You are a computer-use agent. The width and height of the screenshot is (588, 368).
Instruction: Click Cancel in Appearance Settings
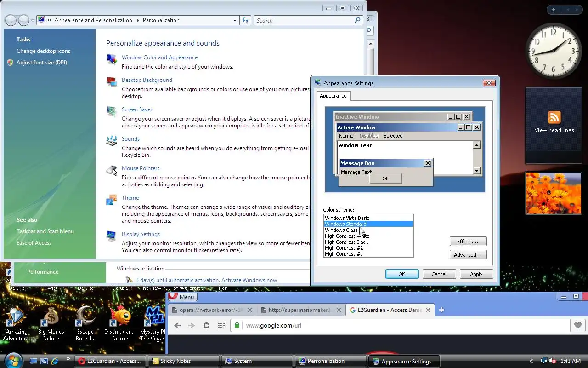[x=439, y=274]
